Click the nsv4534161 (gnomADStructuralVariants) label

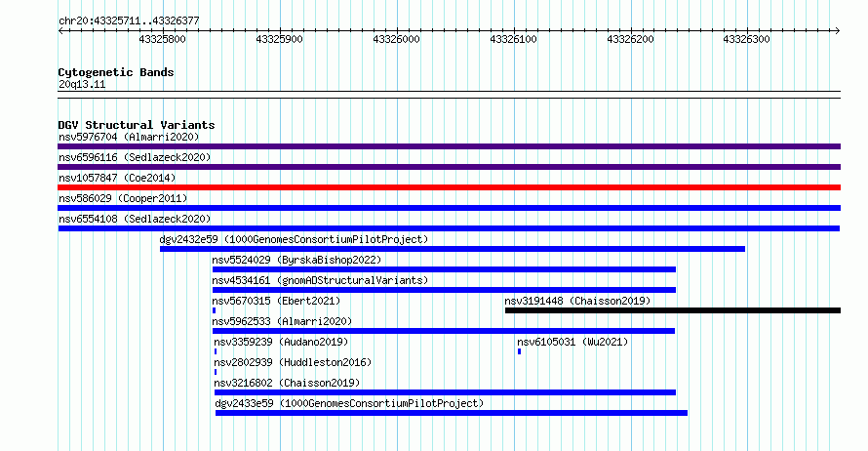click(x=320, y=280)
